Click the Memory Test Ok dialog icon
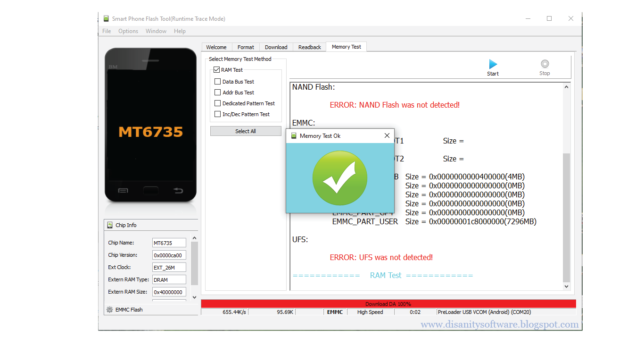 293,136
